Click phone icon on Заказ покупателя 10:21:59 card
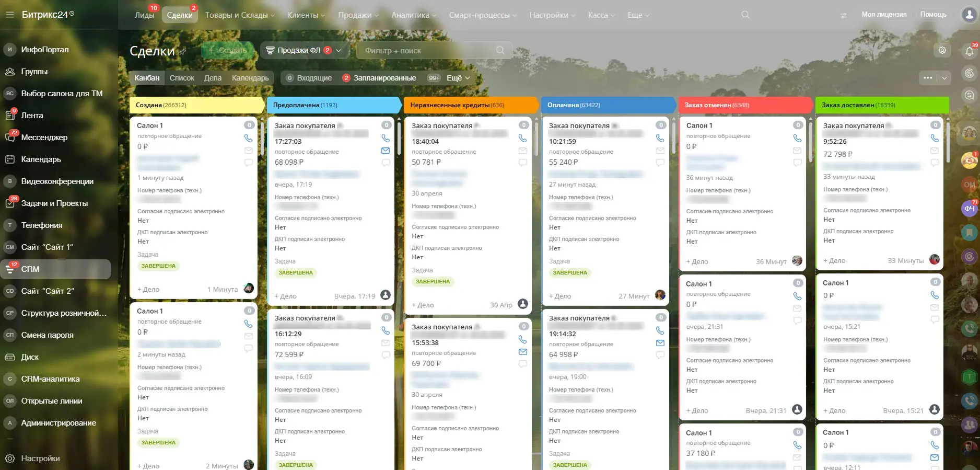This screenshot has height=470, width=980. click(x=660, y=138)
